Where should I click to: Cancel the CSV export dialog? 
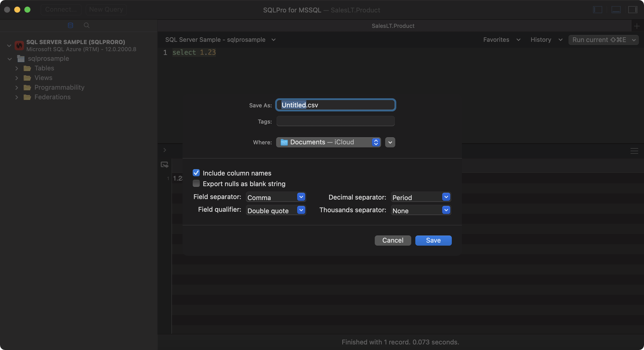[x=392, y=240]
